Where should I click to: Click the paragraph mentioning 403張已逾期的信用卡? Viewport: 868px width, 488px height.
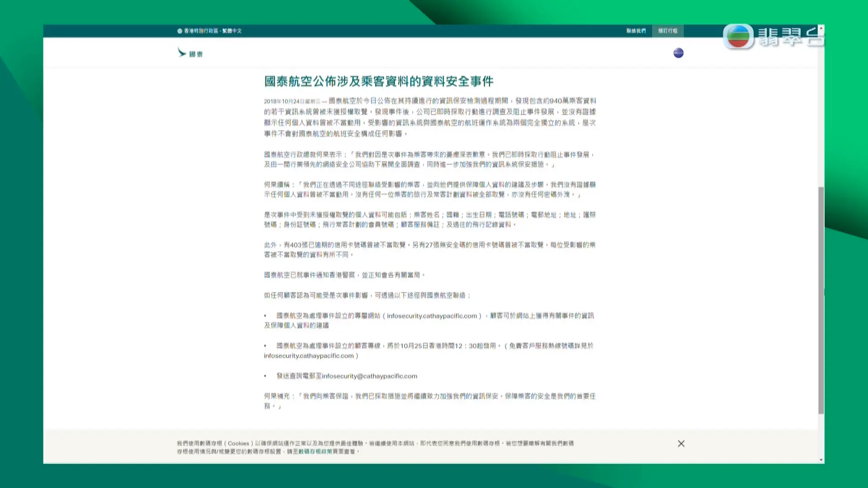(x=429, y=250)
